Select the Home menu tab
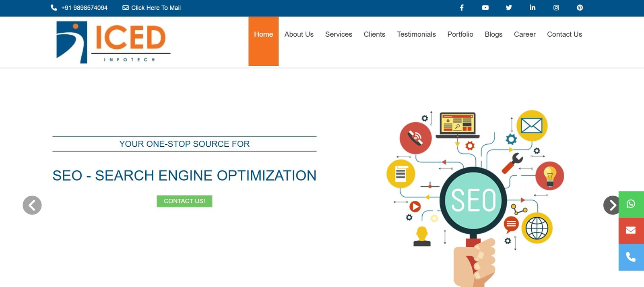 (263, 35)
